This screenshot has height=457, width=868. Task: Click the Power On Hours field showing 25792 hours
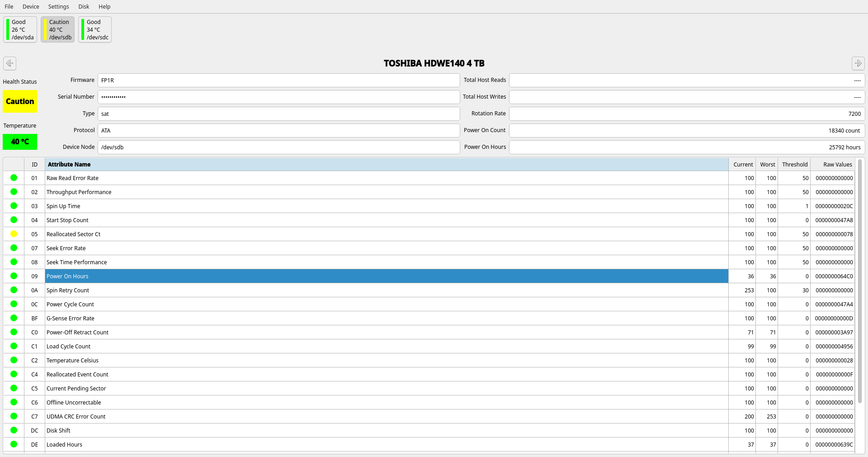click(687, 147)
